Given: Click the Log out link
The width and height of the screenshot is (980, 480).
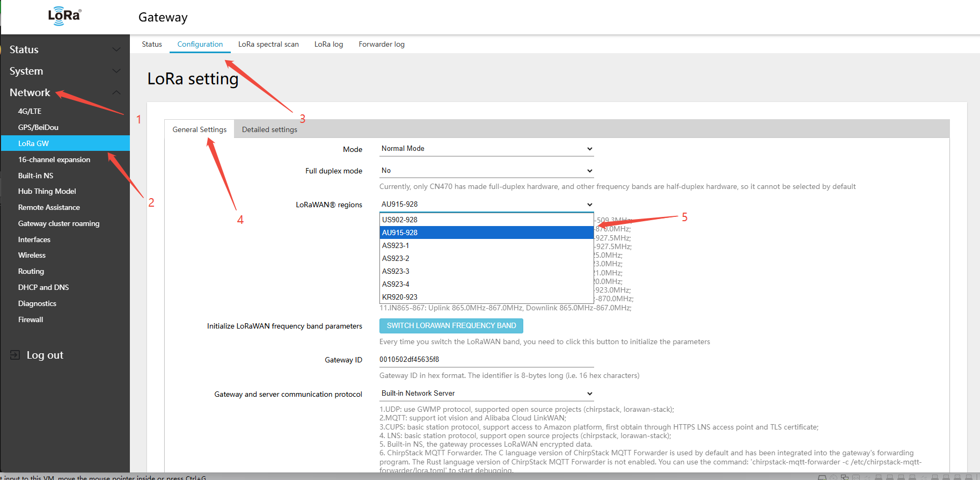Looking at the screenshot, I should (x=45, y=355).
